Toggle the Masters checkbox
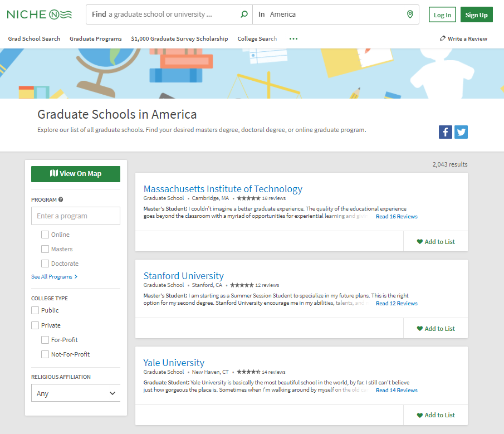504x434 pixels. click(45, 249)
